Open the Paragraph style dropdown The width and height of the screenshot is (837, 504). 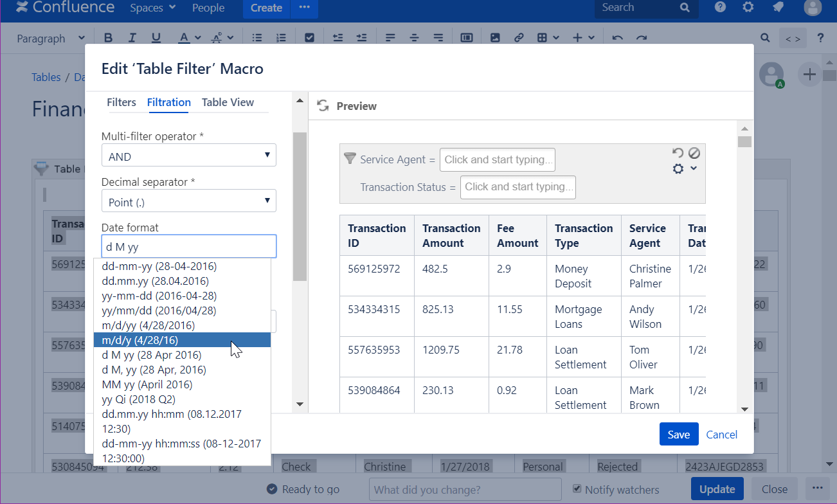click(x=50, y=39)
